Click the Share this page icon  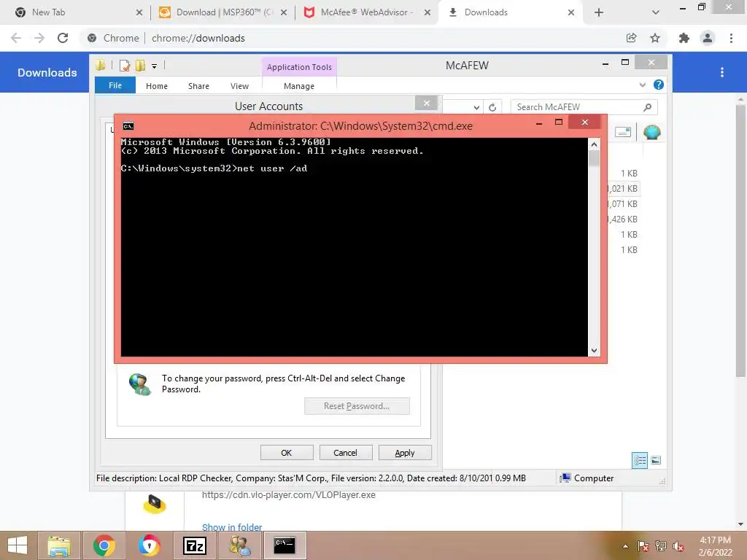pyautogui.click(x=631, y=38)
